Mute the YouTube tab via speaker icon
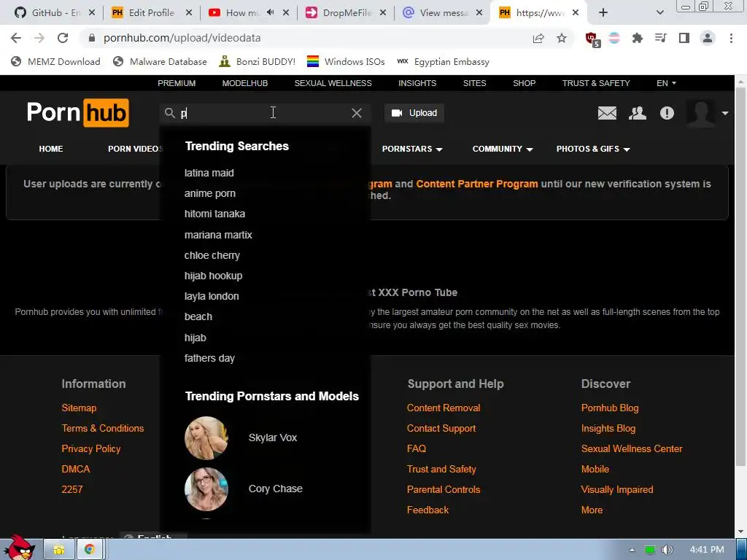 (x=271, y=13)
